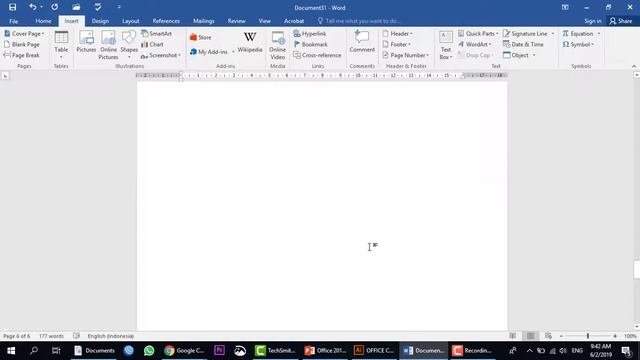The image size is (640, 360).
Task: Switch to the Home tab
Action: 43,21
